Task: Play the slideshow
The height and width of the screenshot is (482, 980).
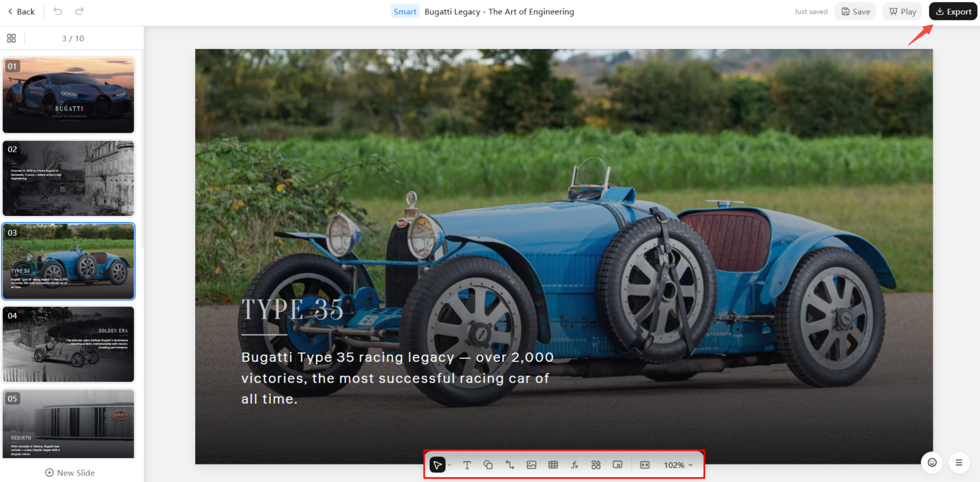Action: [x=902, y=12]
